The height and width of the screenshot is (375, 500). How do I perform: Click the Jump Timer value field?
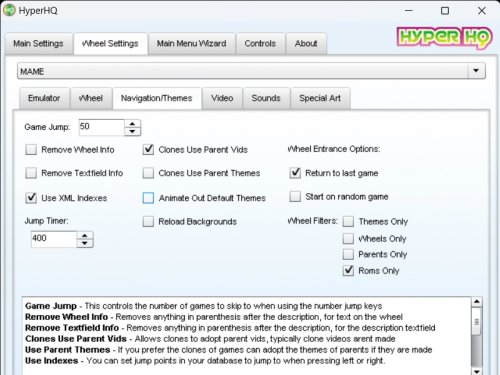[x=54, y=239]
